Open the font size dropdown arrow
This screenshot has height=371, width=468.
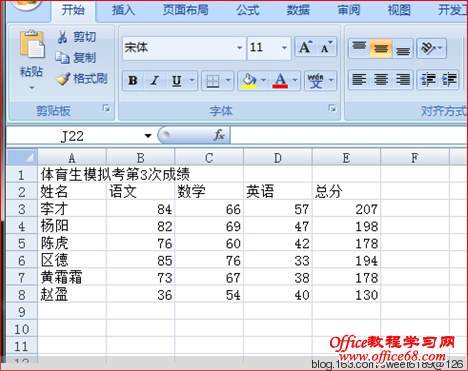pos(284,48)
